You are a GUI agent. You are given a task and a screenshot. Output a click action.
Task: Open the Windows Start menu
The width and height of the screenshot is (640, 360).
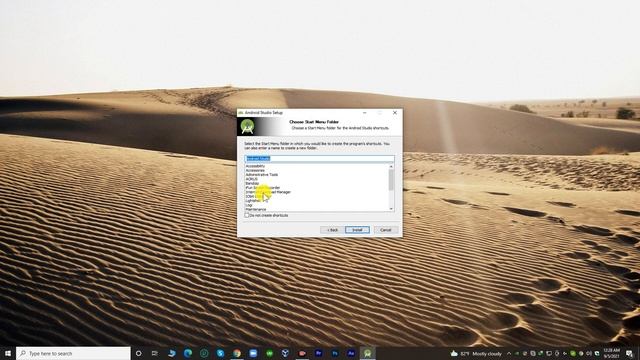[8, 353]
